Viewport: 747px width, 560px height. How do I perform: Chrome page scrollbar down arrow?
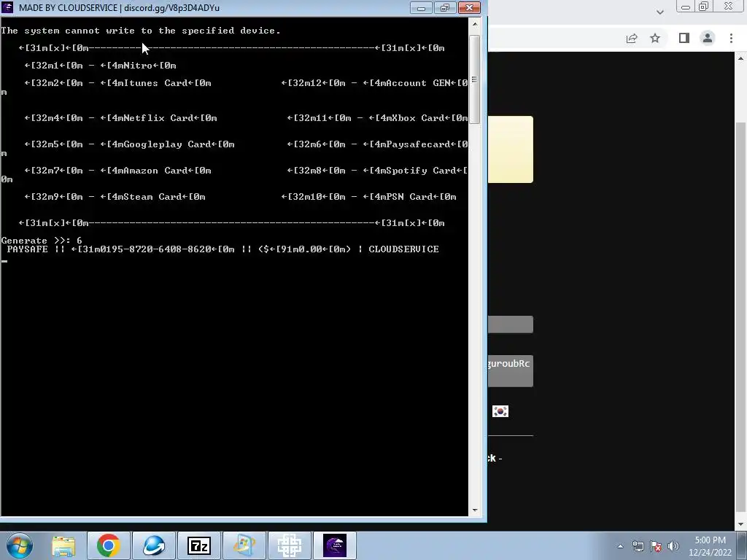(x=741, y=524)
